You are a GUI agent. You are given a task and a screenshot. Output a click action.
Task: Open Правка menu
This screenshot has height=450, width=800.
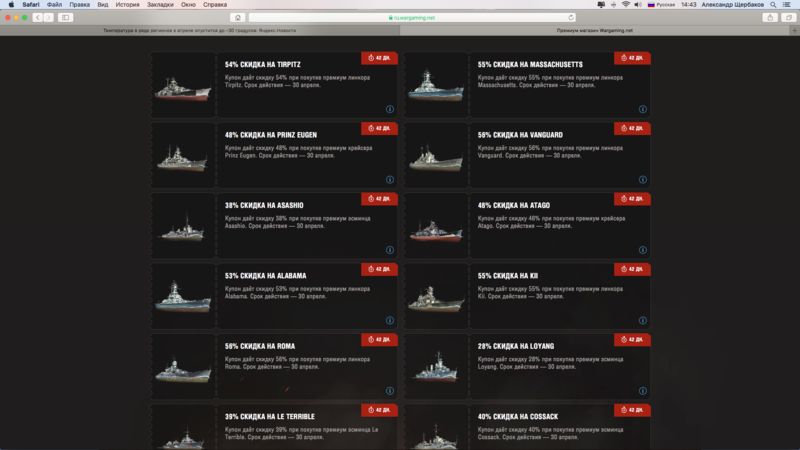click(x=80, y=5)
